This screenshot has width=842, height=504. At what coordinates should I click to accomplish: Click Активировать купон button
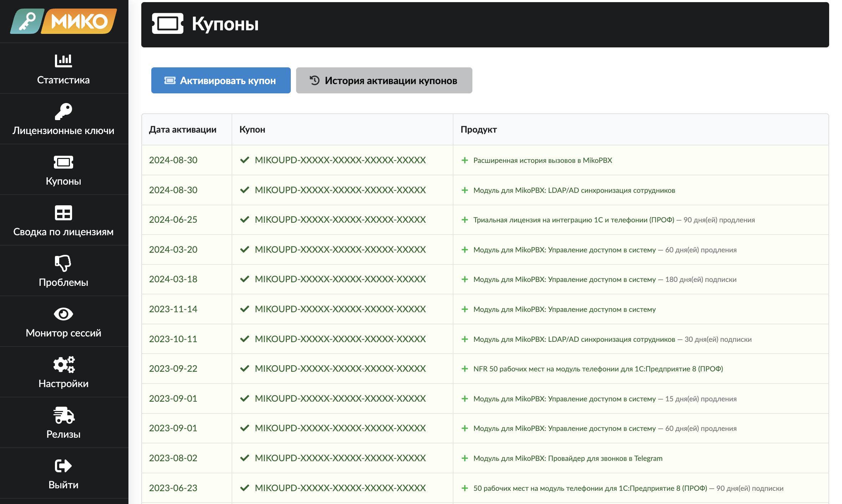(220, 79)
